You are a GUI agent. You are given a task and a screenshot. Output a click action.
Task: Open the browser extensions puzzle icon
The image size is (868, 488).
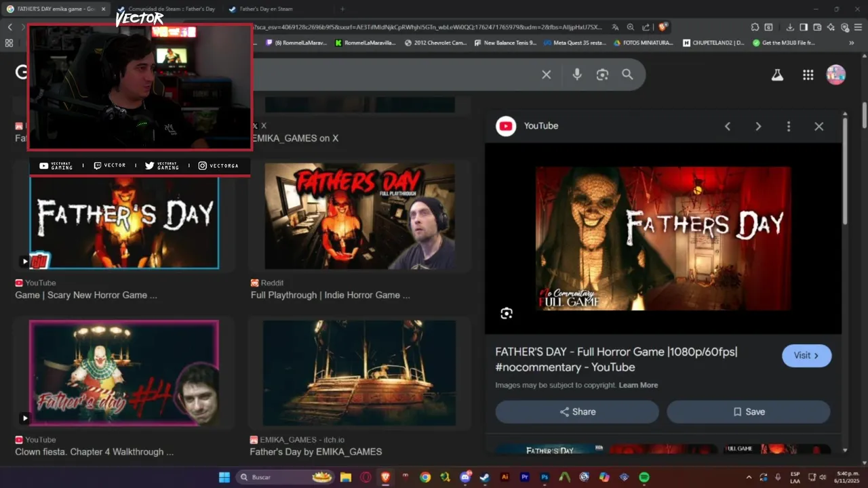(x=755, y=27)
